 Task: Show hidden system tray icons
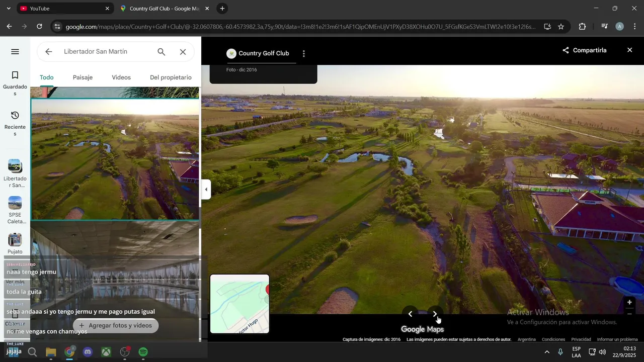[x=547, y=352]
